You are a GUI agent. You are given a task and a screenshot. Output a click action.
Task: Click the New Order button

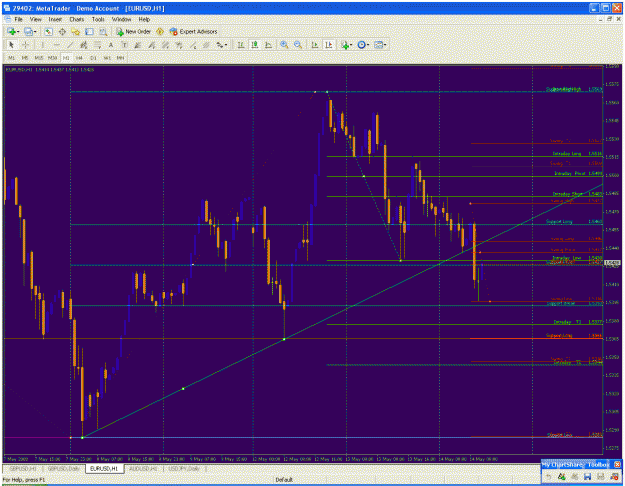(x=134, y=31)
